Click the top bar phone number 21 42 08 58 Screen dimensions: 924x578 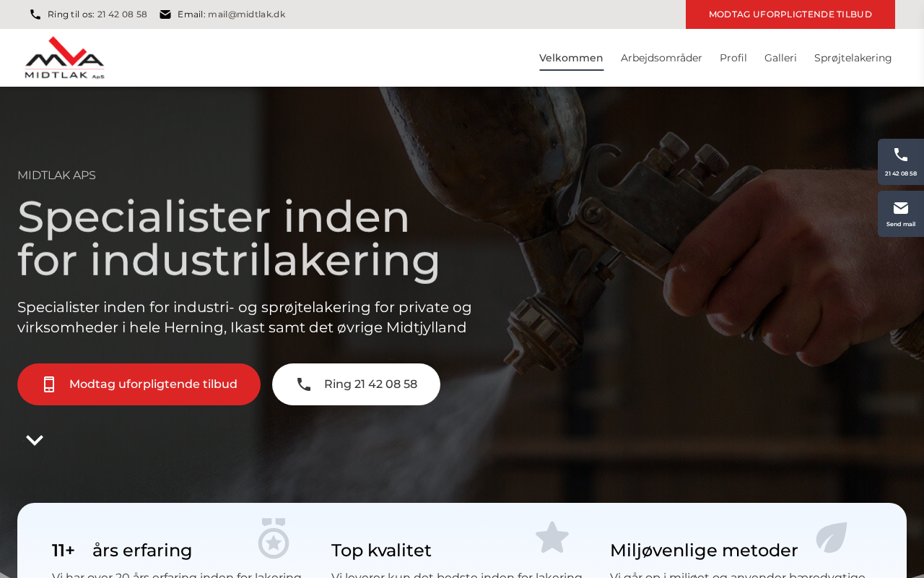click(x=122, y=14)
